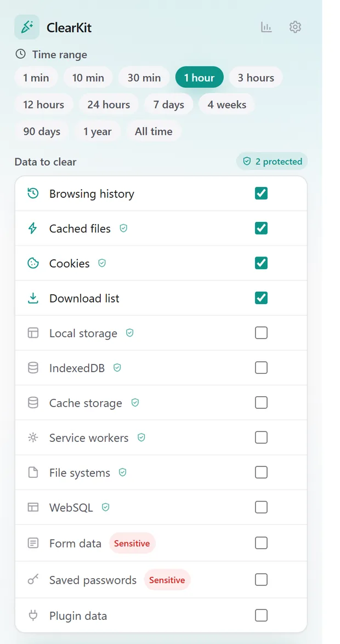Enable the Saved passwords checkbox

coord(261,579)
